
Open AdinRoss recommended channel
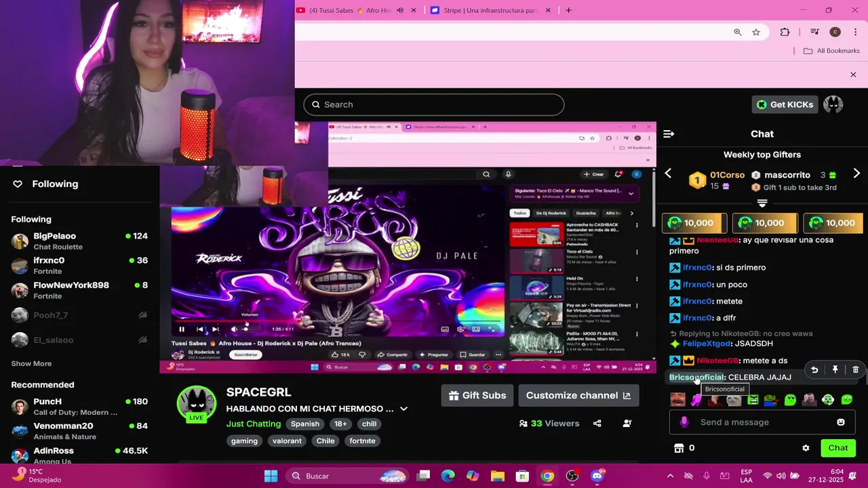tap(79, 455)
